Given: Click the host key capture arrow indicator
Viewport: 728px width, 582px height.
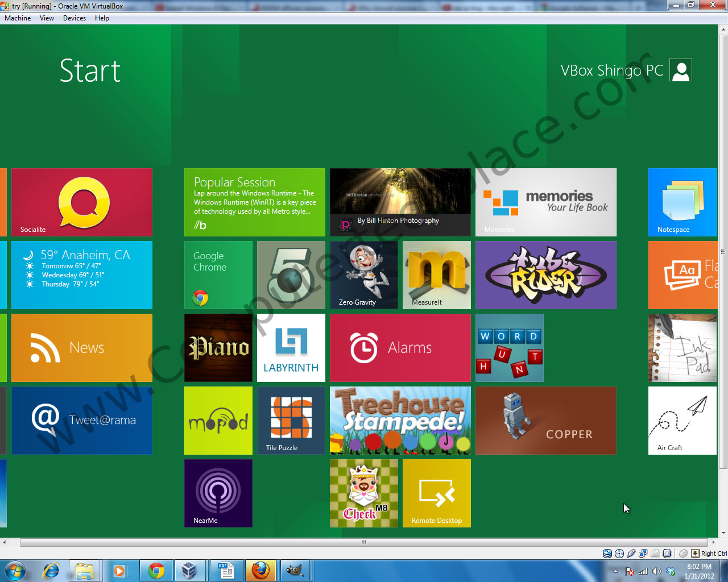Looking at the screenshot, I should [x=695, y=554].
